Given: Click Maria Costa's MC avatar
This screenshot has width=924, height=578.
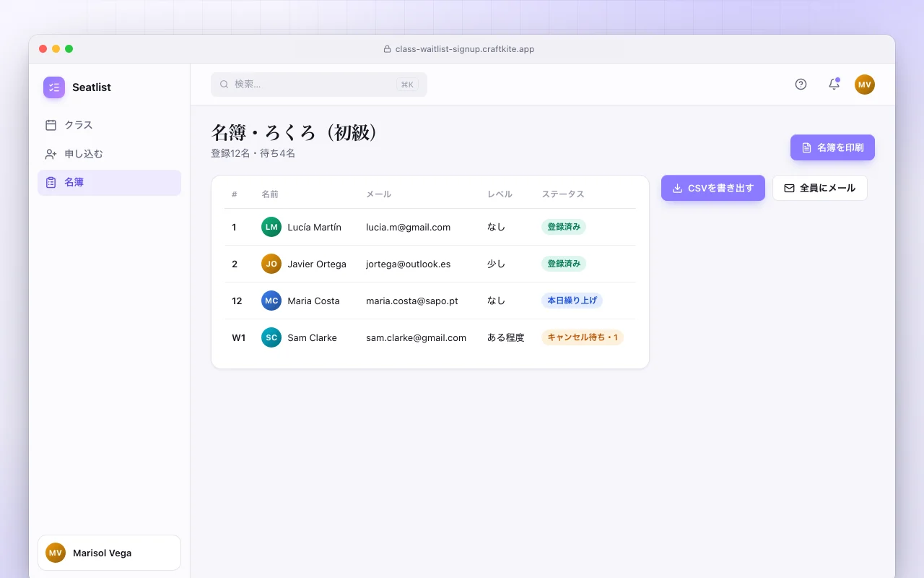Looking at the screenshot, I should (271, 301).
